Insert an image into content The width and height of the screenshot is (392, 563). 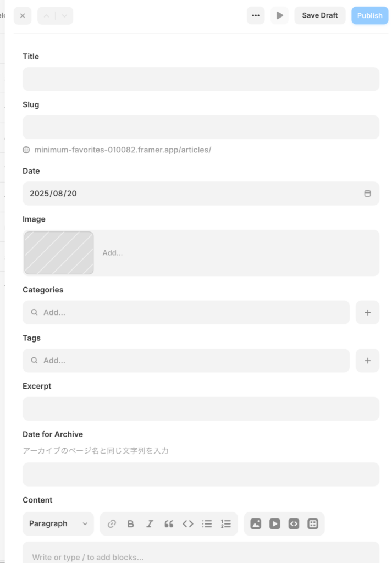256,524
